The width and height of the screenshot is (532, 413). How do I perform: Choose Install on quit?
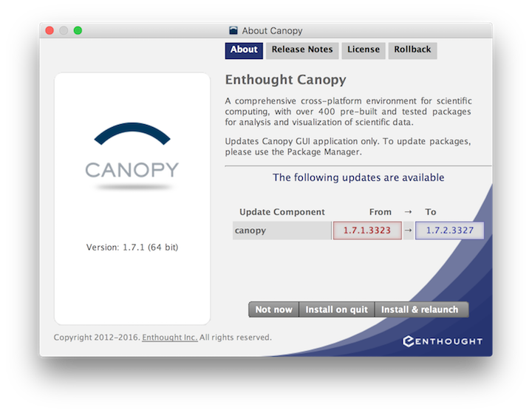[336, 310]
